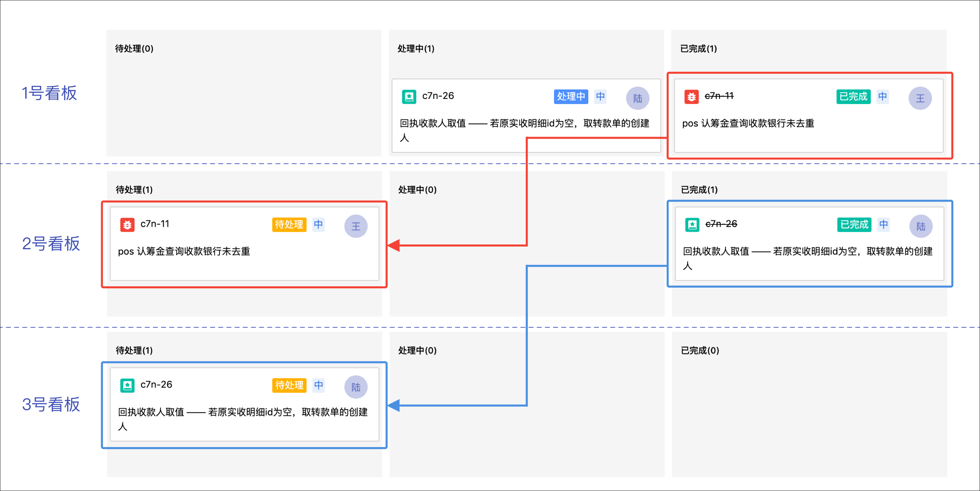The height and width of the screenshot is (491, 980).
Task: Click pos 认筹金 summary on board 2 card
Action: click(x=184, y=252)
